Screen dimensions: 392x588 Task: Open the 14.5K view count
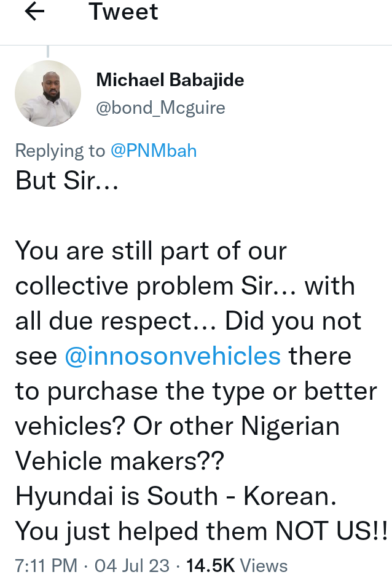[x=210, y=565]
